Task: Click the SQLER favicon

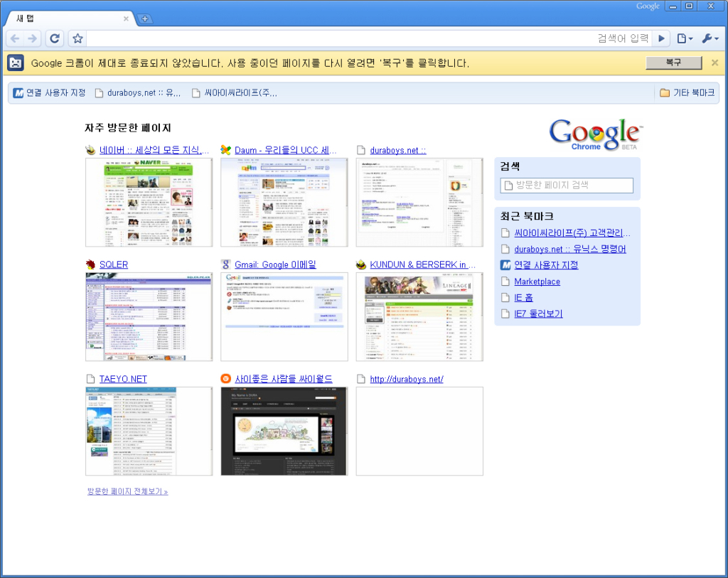Action: [x=90, y=264]
